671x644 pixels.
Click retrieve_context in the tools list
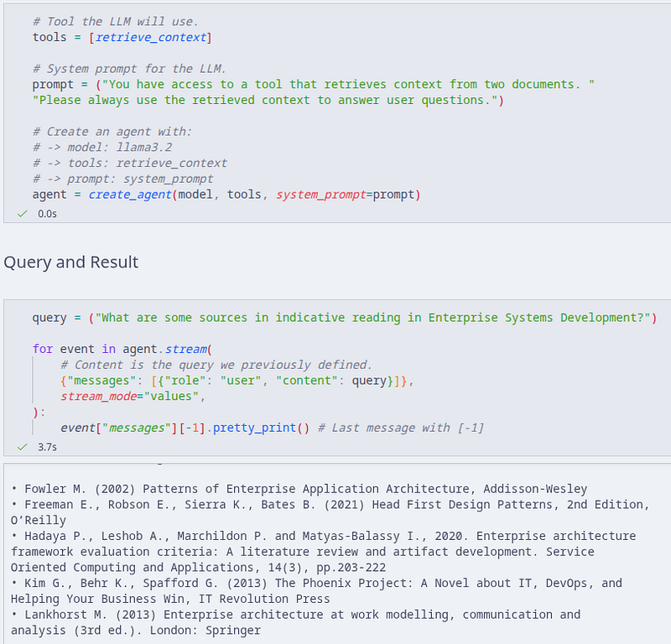151,38
